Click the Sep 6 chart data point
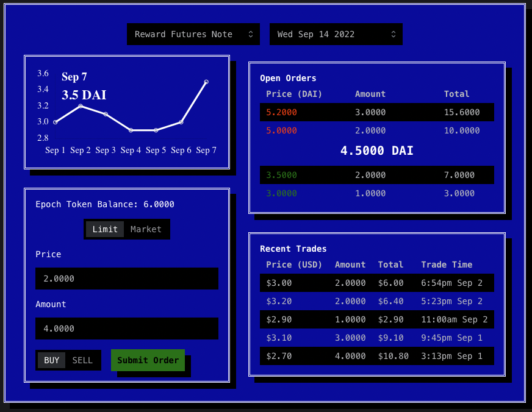Viewport: 532px width, 412px height. tap(181, 122)
